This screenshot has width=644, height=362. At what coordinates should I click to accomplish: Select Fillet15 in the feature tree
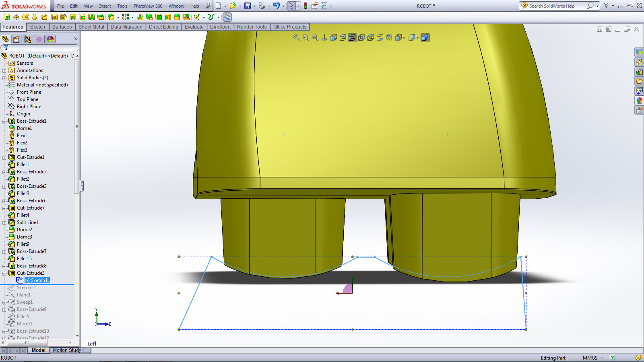click(24, 259)
